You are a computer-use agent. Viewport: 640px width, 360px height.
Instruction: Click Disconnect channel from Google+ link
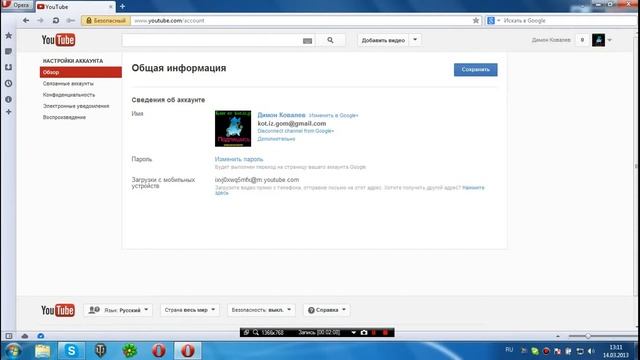296,131
